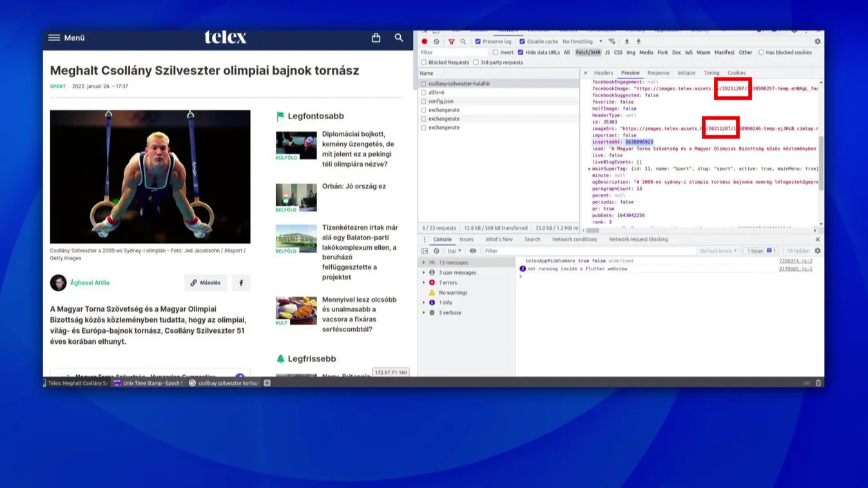The width and height of the screenshot is (868, 488).
Task: Click the Másolás button on the article
Action: [206, 282]
